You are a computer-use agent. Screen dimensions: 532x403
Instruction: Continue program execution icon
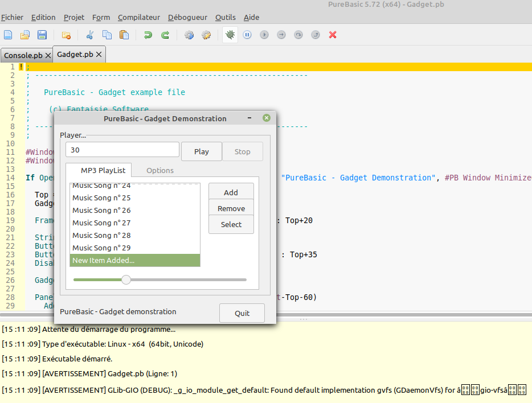[x=264, y=35]
